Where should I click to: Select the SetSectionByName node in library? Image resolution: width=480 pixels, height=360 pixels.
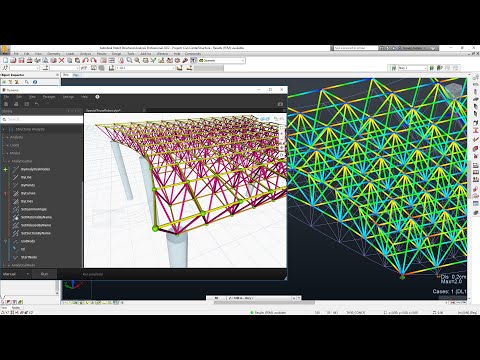pos(36,233)
